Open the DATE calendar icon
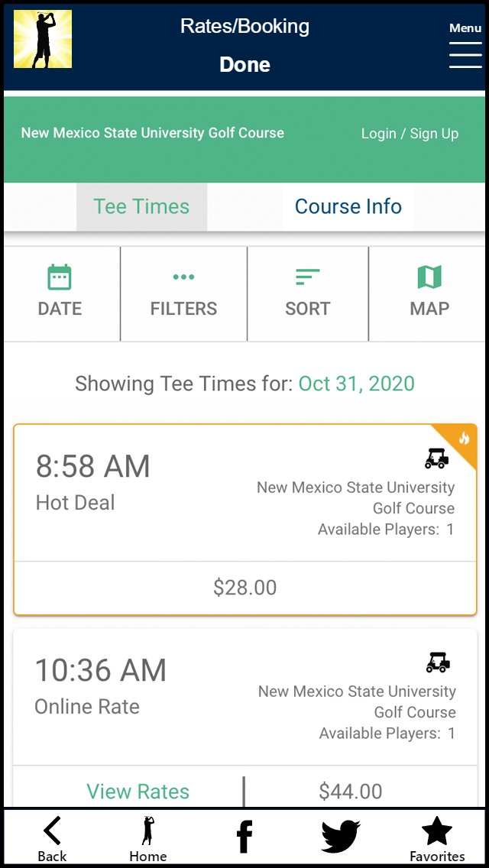489x868 pixels. [60, 277]
